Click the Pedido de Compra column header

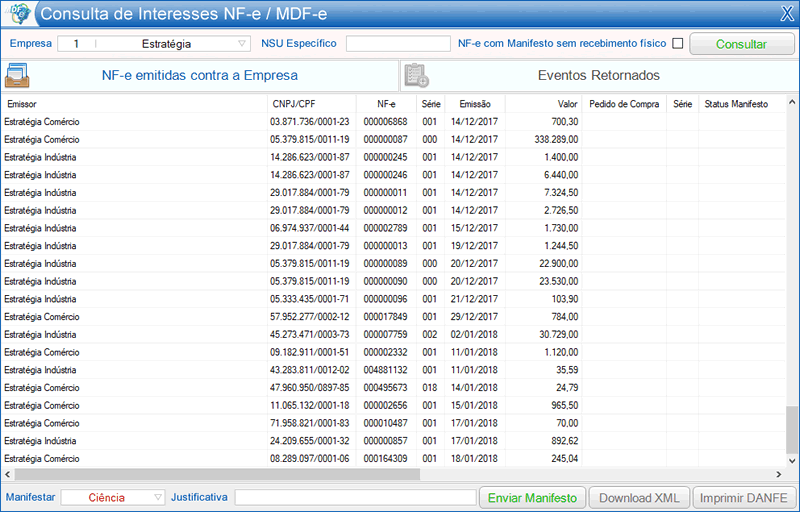624,104
